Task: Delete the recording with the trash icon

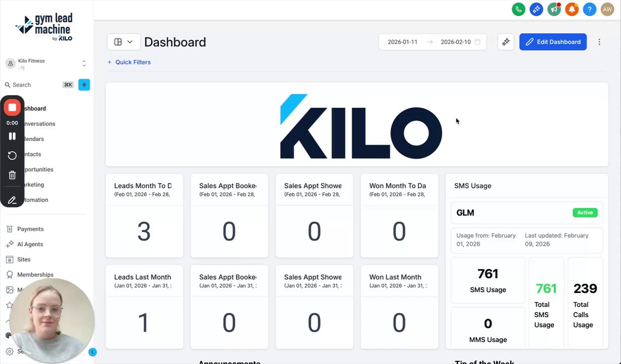Action: click(x=12, y=175)
